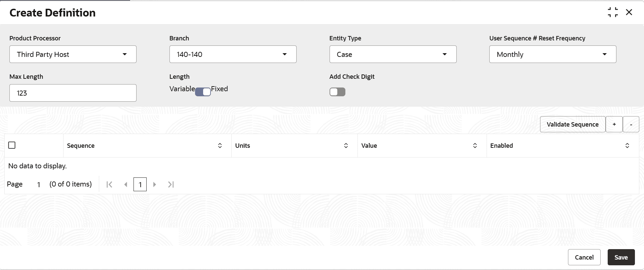Viewport: 644px width, 270px height.
Task: Jump to the last page
Action: click(171, 184)
